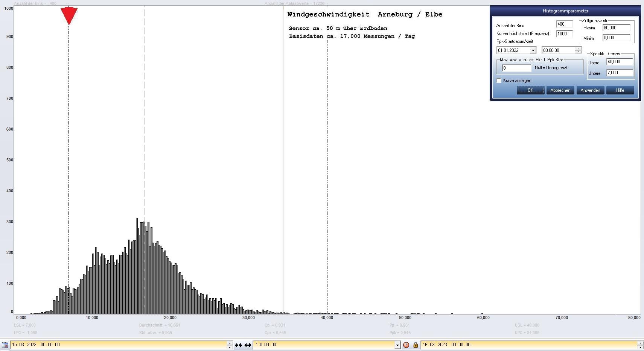Toggle the padlock lock icon
644x351 pixels.
[x=416, y=345]
